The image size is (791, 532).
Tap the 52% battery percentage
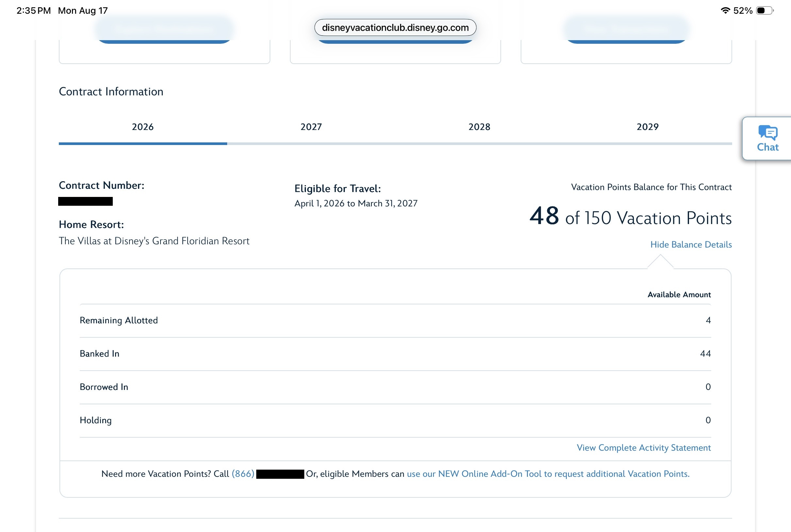[x=743, y=10]
